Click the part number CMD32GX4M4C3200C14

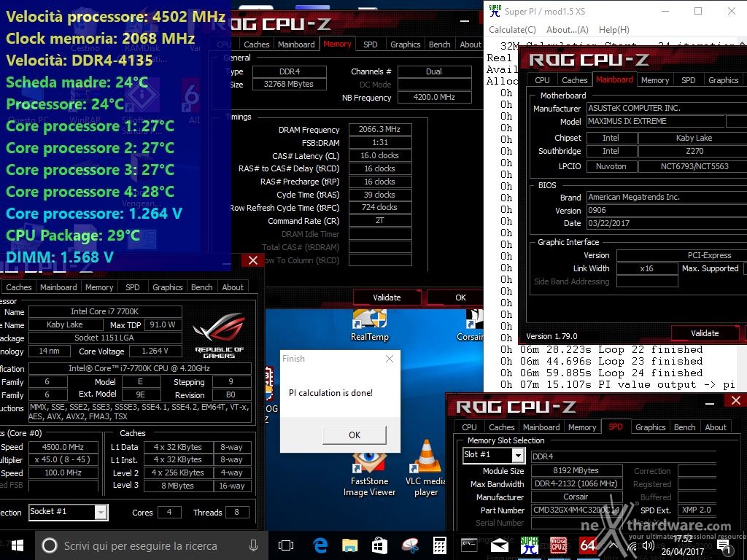tap(576, 510)
